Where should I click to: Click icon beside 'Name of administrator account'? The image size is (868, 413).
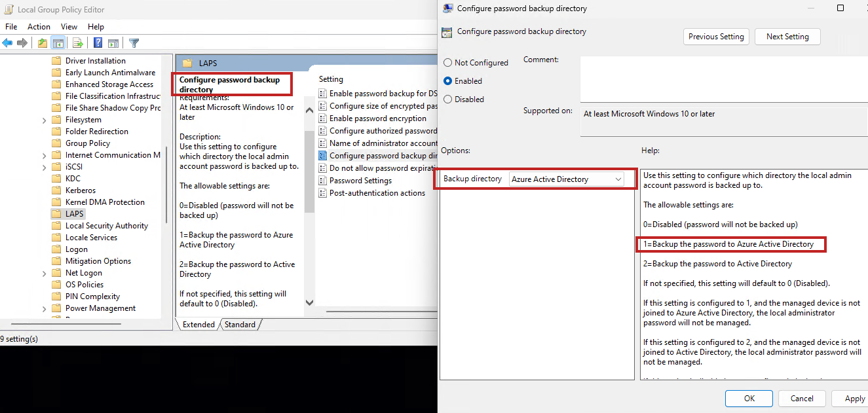click(x=322, y=143)
